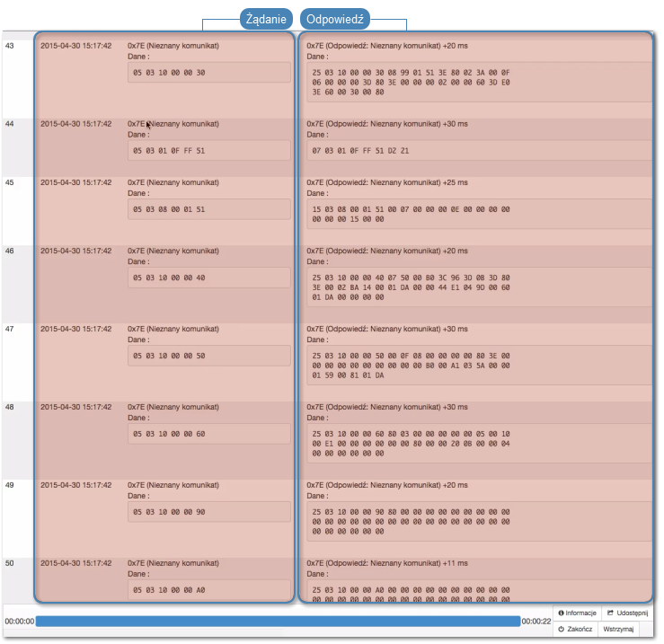This screenshot has height=644, width=664.
Task: Click request data field '05 03 10 00 00 40'
Action: [209, 278]
